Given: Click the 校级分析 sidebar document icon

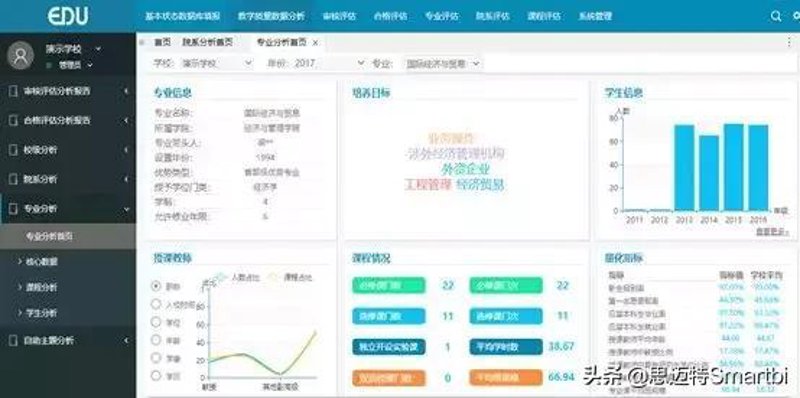Looking at the screenshot, I should point(13,150).
